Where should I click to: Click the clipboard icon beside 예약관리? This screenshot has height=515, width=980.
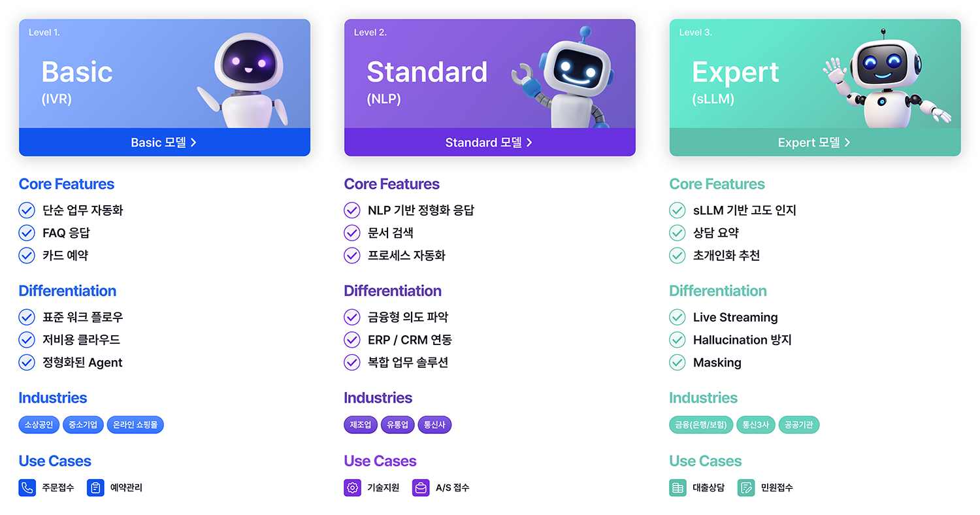(95, 488)
